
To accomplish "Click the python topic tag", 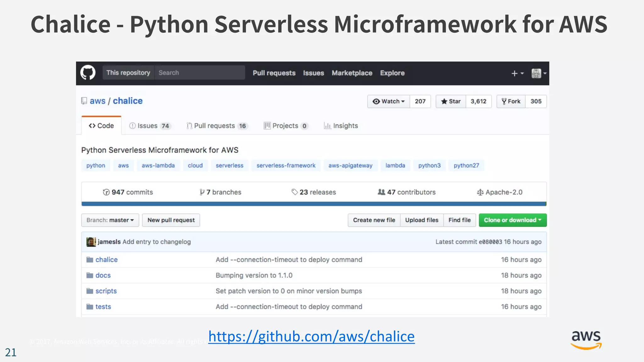I will point(96,165).
